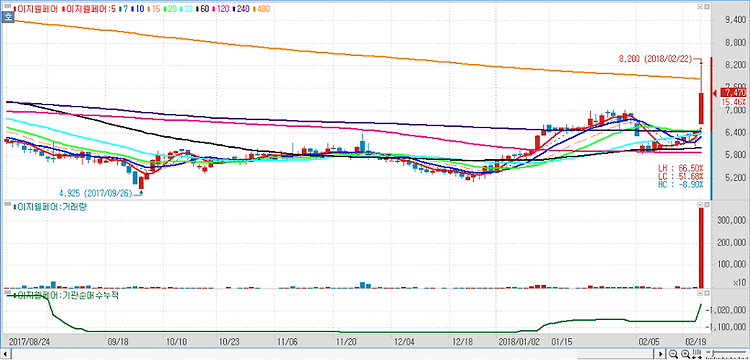Click the 11/20 date label
750x360 pixels.
(346, 342)
